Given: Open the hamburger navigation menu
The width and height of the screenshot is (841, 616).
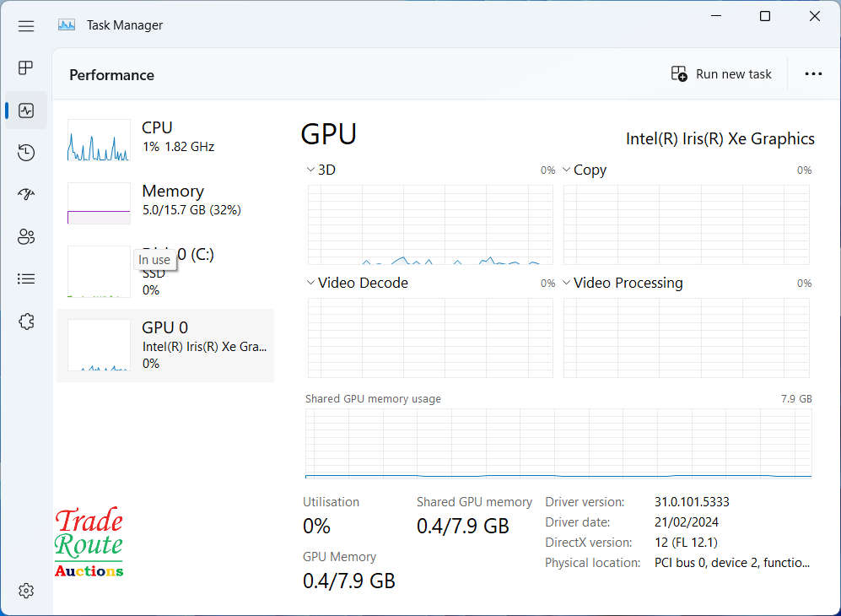Looking at the screenshot, I should [x=26, y=25].
